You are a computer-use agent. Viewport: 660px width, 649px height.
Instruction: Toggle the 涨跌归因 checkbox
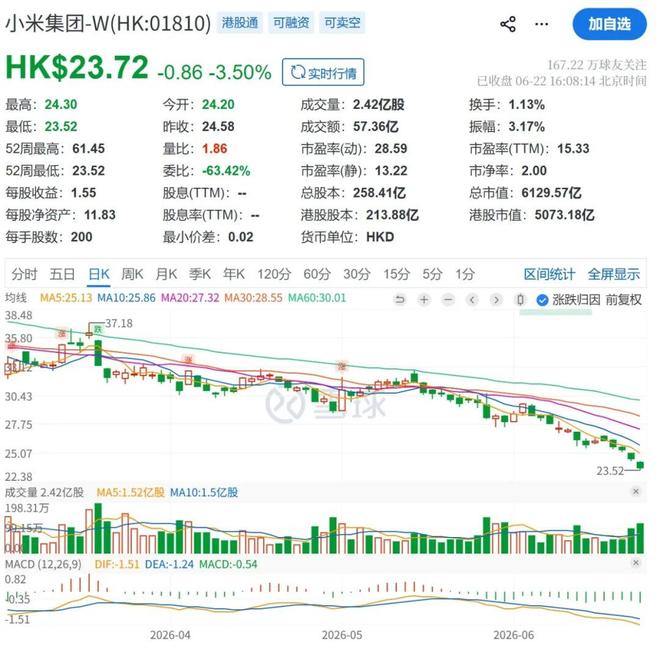coord(542,300)
